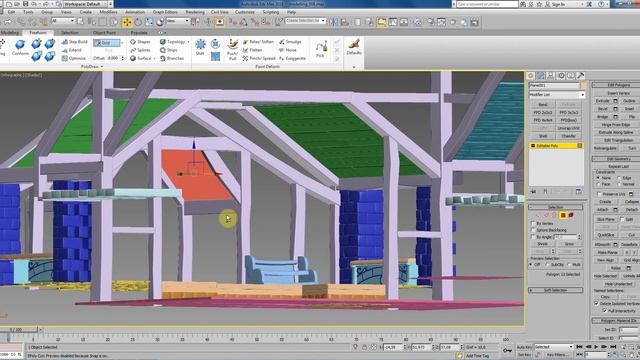The width and height of the screenshot is (640, 360).
Task: Open the PolyDraw panel dropdown arrow
Action: pyautogui.click(x=102, y=67)
